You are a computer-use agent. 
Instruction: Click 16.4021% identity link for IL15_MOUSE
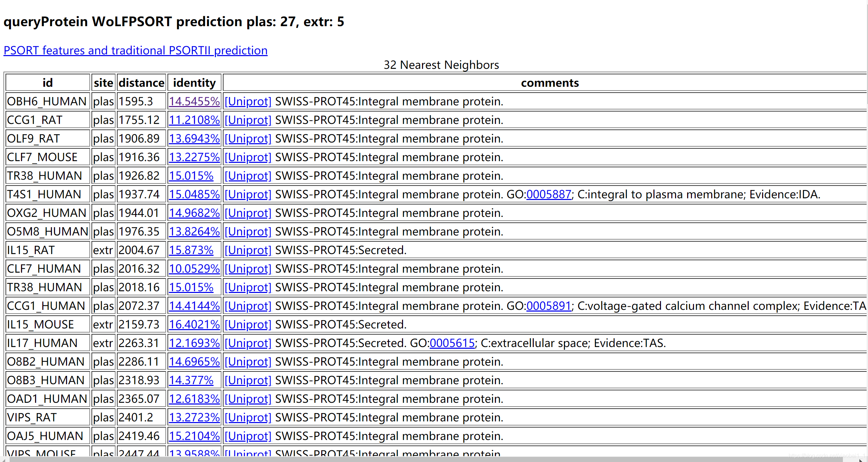[194, 324]
